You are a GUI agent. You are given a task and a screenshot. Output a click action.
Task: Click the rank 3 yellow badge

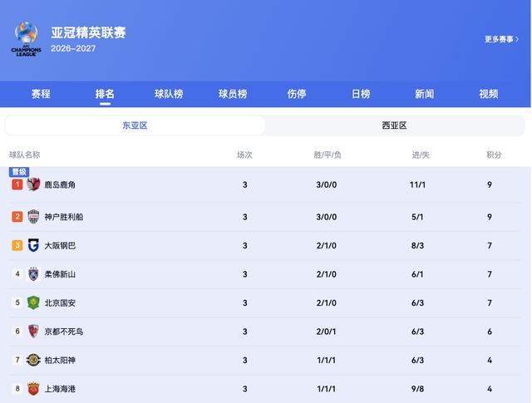pyautogui.click(x=17, y=245)
